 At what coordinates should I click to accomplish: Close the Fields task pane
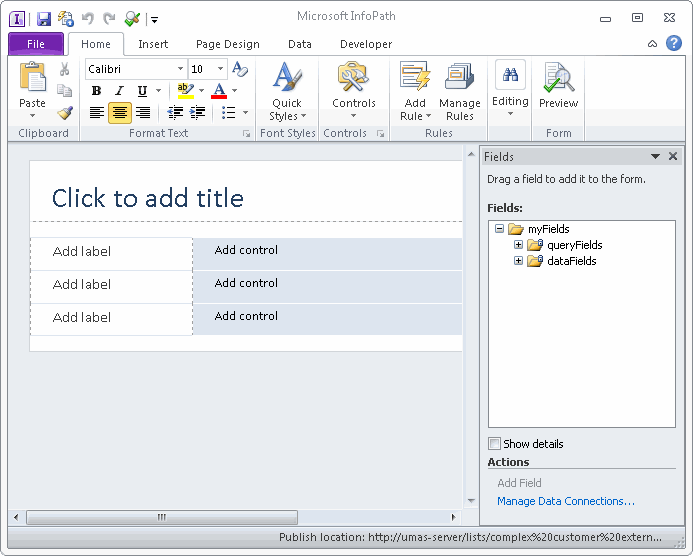coord(673,156)
